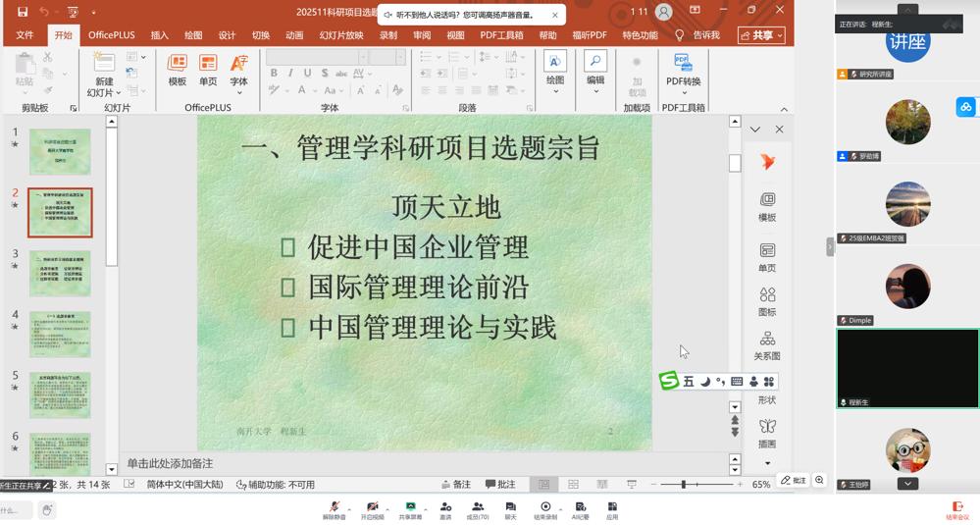Open the 聊天 chat panel
980x525 pixels.
pyautogui.click(x=511, y=510)
